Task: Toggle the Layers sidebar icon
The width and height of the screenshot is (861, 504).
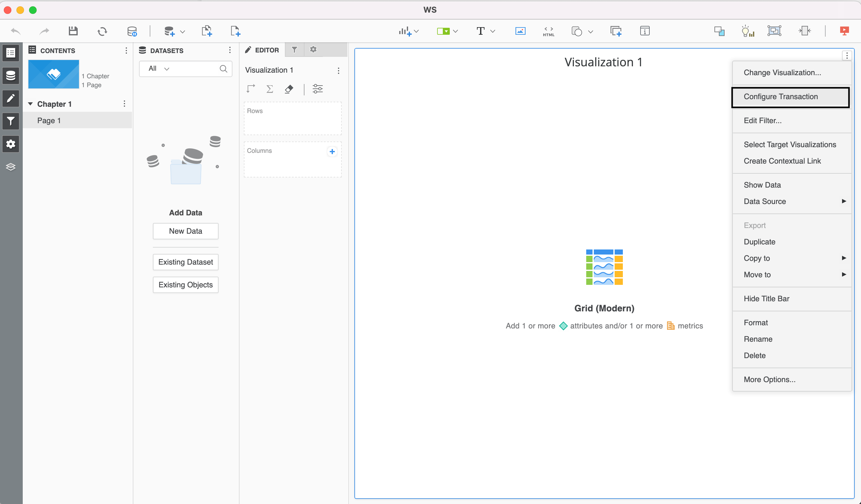Action: coord(11,167)
